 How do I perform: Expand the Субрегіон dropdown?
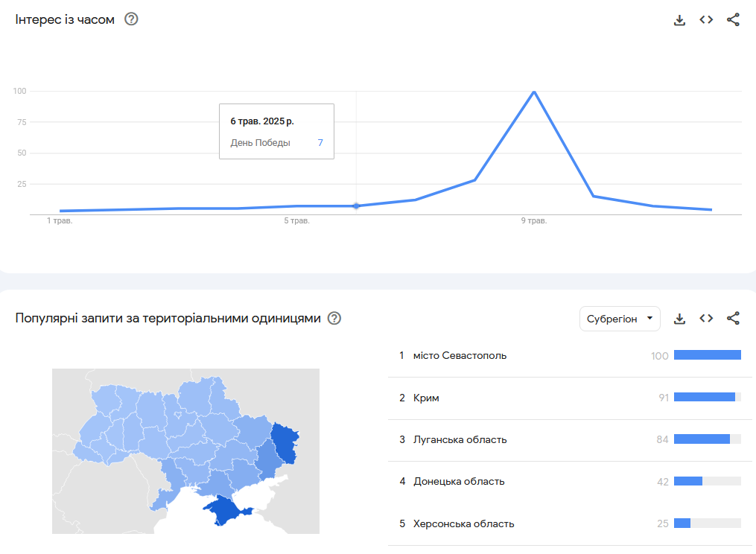point(620,319)
